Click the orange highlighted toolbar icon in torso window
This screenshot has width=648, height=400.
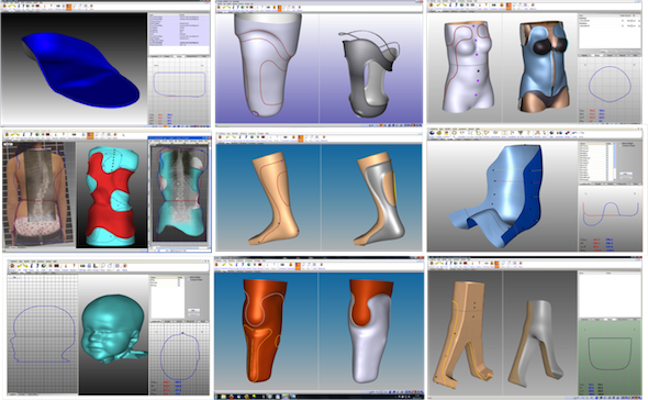[x=509, y=6]
